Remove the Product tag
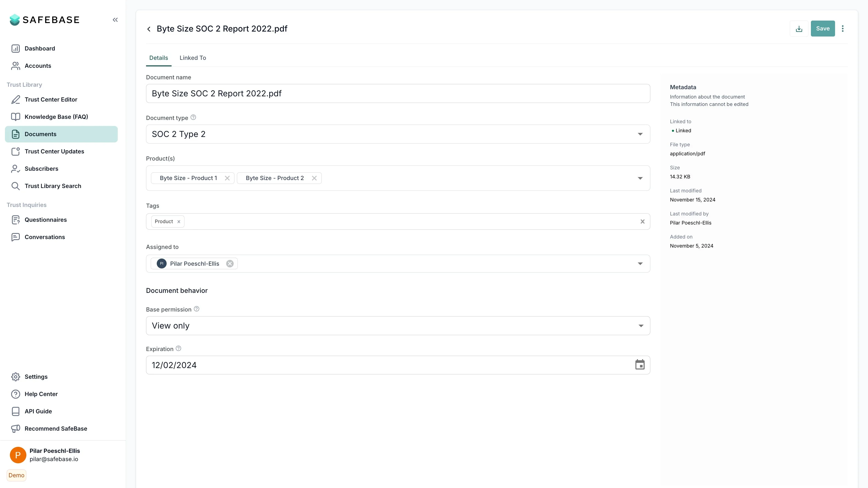 pos(179,221)
